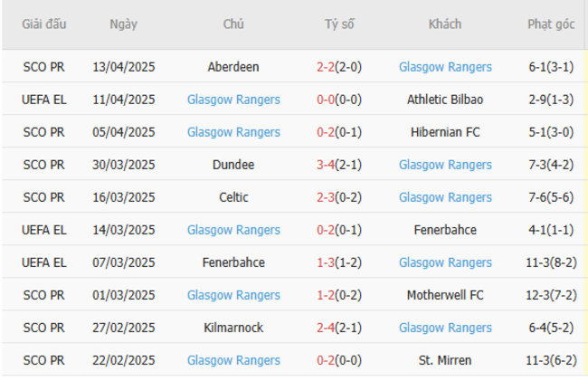Click Glasgow Rangers link in the 14/03/2025 row
The height and width of the screenshot is (381, 588).
coord(233,230)
